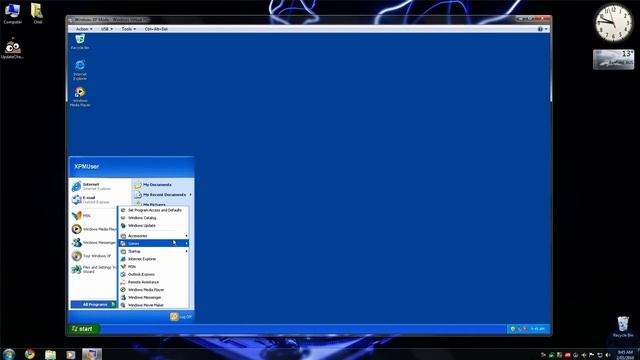Open Outlook Express in All Programs list
Screen dimensions: 640x360
(153, 274)
